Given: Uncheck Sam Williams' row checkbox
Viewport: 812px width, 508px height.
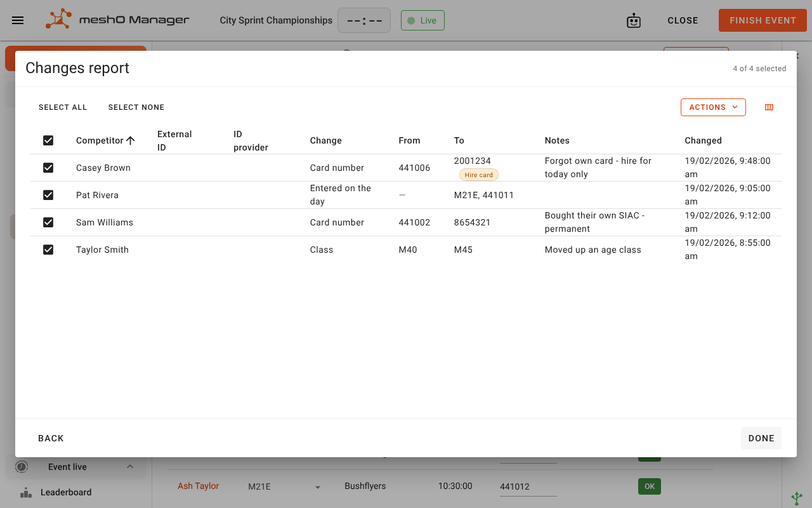Looking at the screenshot, I should click(48, 222).
